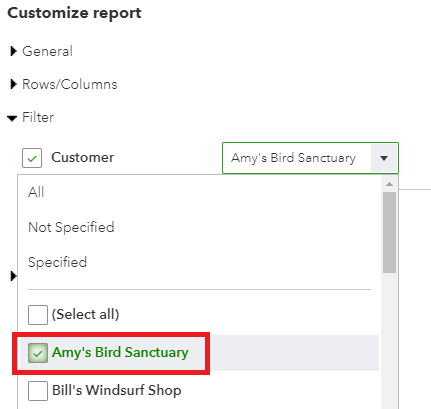The width and height of the screenshot is (431, 409).
Task: Collapse the Filter section triangle
Action: [x=12, y=118]
